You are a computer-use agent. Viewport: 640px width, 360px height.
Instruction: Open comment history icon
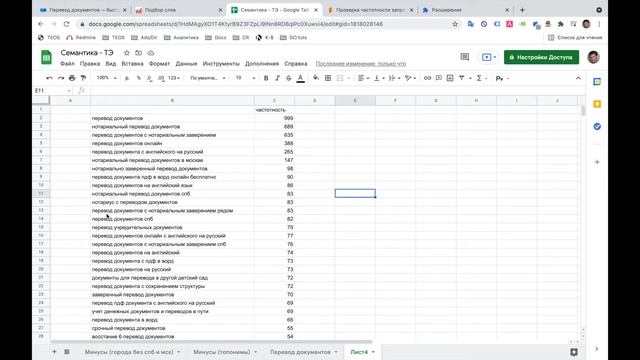click(x=464, y=57)
